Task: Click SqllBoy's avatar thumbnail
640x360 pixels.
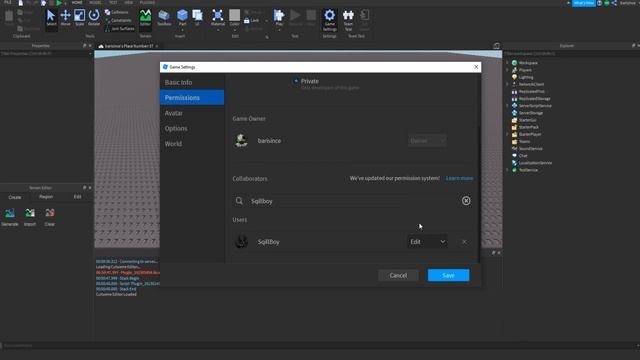Action: pos(241,242)
